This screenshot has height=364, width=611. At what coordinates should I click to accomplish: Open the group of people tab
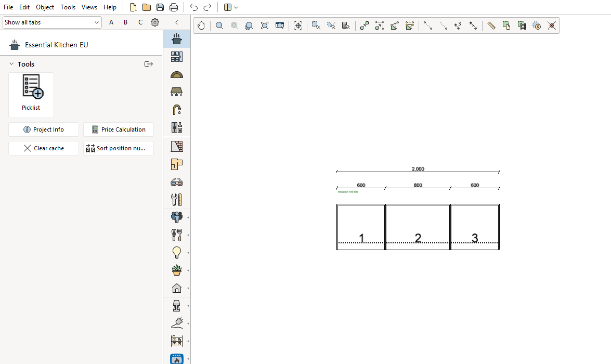click(x=176, y=217)
